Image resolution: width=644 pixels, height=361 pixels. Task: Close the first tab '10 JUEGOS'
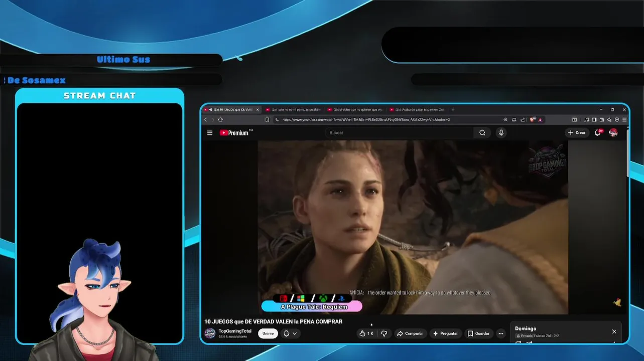coord(257,110)
